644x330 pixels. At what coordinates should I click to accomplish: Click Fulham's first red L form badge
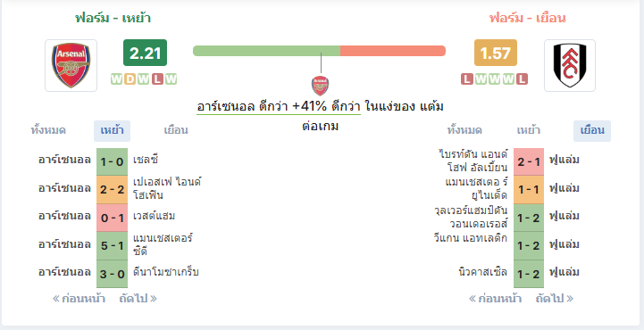tap(467, 78)
